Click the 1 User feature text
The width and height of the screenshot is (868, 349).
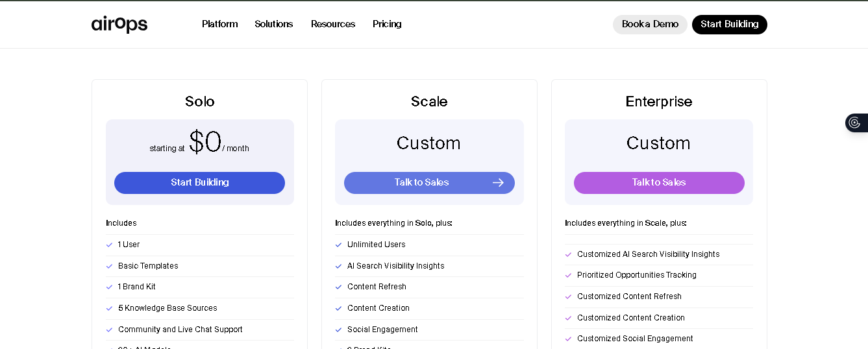pos(129,245)
